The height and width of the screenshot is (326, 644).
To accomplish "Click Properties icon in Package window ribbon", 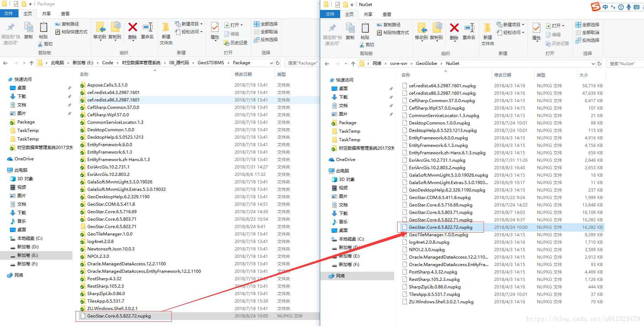I will click(x=215, y=27).
